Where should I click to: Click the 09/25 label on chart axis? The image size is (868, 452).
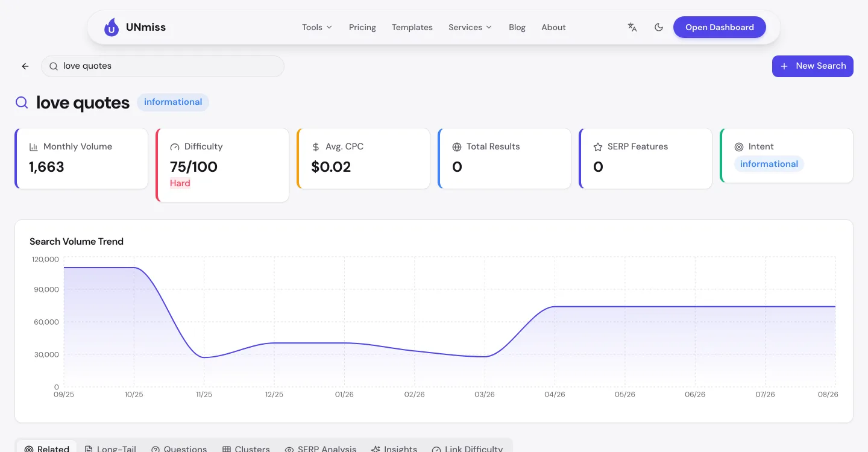coord(64,394)
